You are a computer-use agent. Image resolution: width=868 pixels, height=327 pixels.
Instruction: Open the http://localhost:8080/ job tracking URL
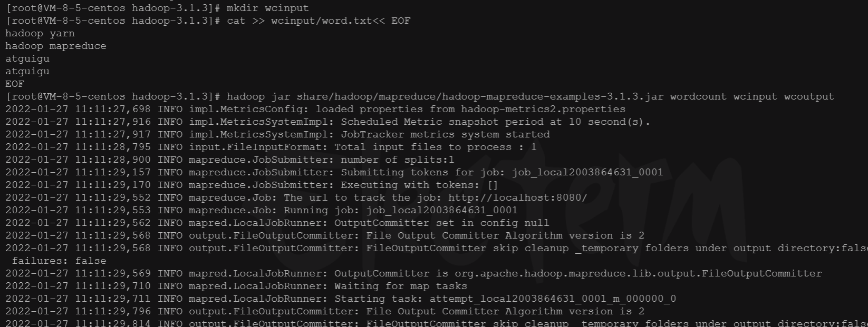coord(517,197)
